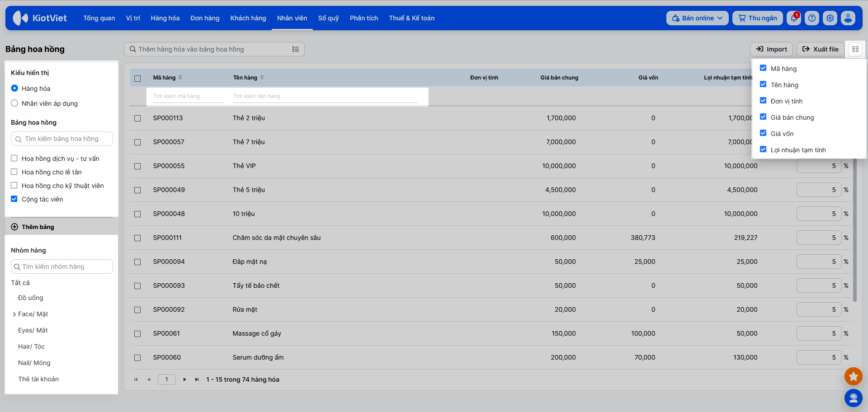Open Vị trí menu
Image resolution: width=868 pixels, height=412 pixels.
(133, 18)
